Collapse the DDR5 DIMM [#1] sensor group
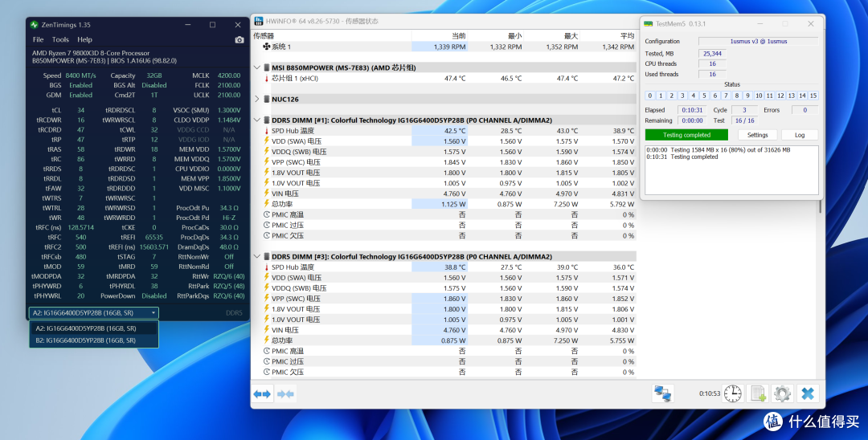 click(x=257, y=120)
